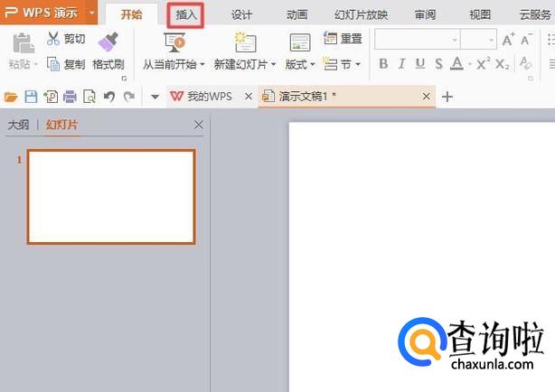Activate the Format Painter brush
Image resolution: width=555 pixels, height=392 pixels.
click(108, 42)
